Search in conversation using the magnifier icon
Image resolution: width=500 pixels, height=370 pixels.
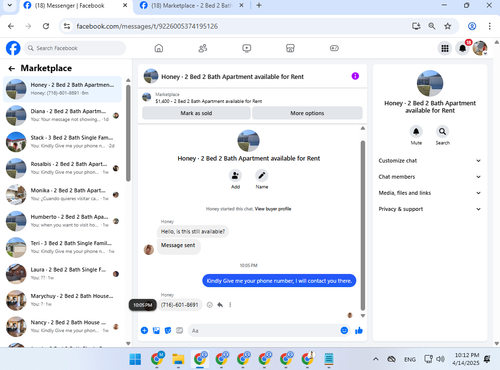442,131
